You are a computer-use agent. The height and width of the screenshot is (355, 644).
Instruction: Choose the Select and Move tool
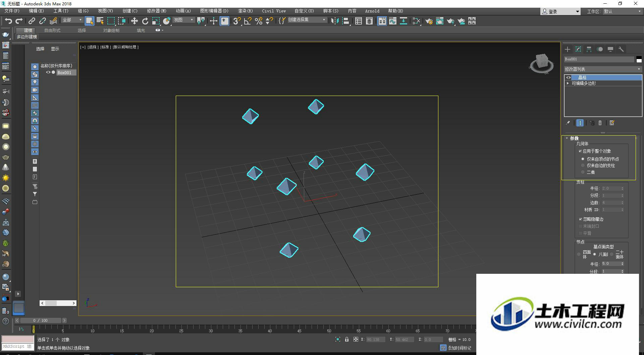pyautogui.click(x=134, y=21)
